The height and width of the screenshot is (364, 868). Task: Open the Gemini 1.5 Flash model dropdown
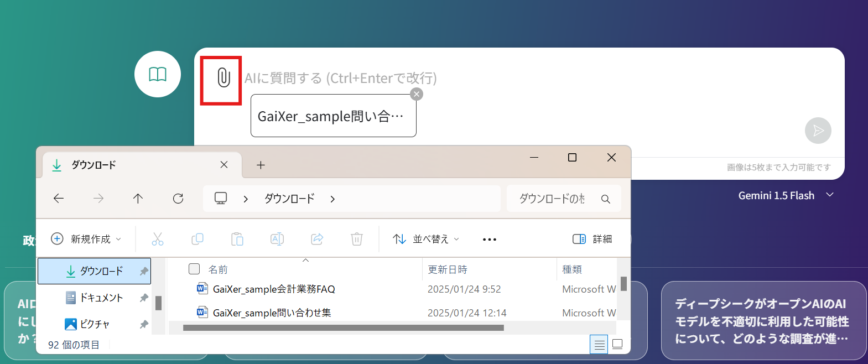point(786,195)
